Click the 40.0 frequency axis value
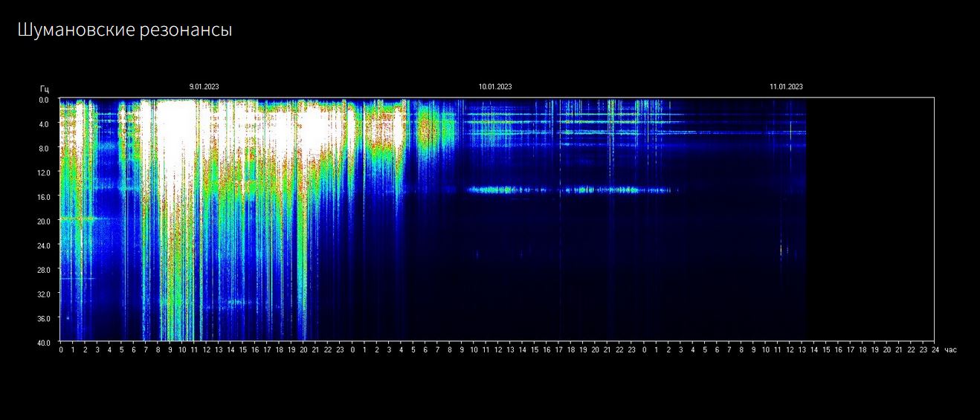 (43, 342)
